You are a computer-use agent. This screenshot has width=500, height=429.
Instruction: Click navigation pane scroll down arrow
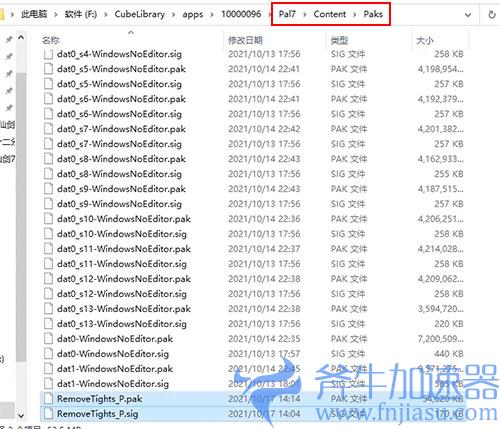click(21, 416)
